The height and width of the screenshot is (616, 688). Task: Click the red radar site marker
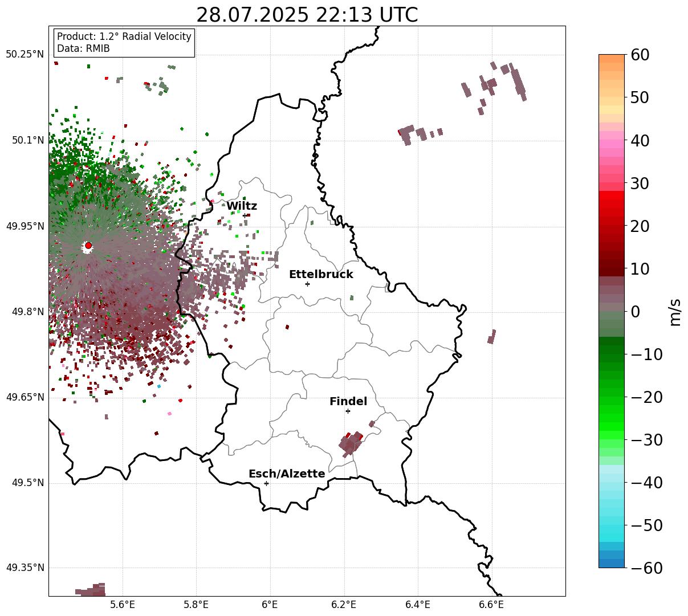(88, 246)
